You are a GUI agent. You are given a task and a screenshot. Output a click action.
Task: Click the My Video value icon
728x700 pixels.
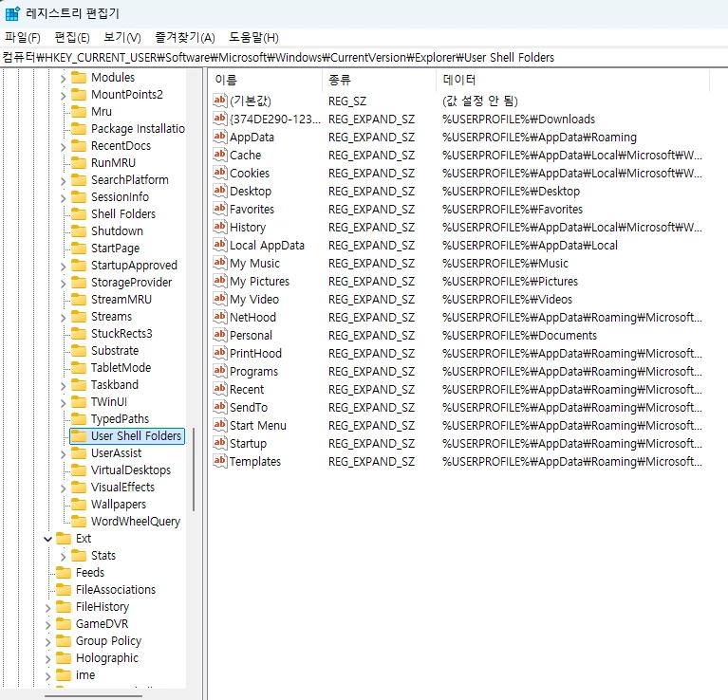220,299
